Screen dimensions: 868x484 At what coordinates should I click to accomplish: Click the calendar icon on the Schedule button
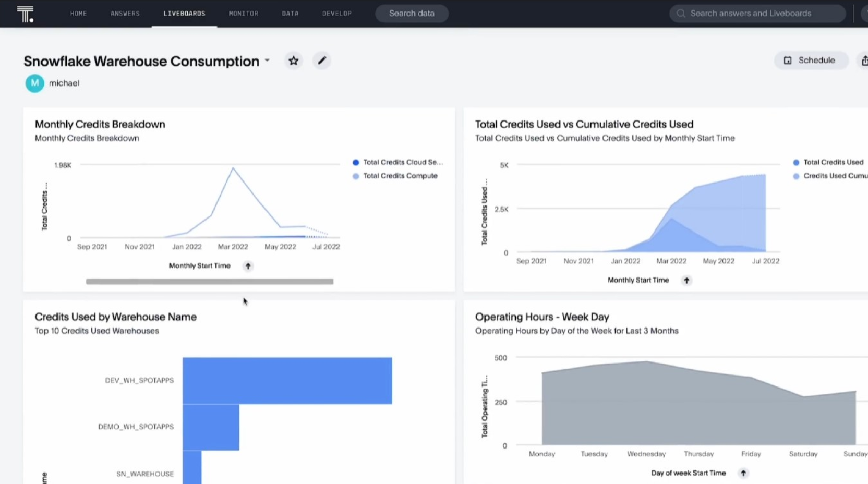788,60
